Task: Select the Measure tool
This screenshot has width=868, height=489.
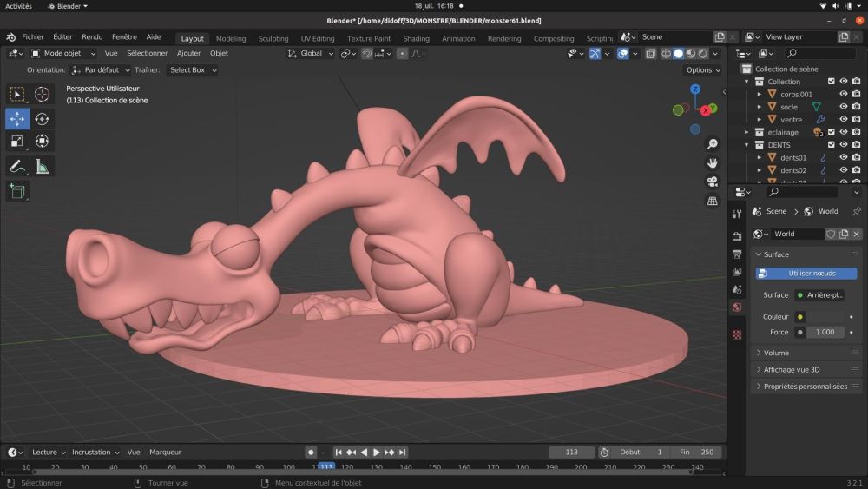Action: [42, 166]
